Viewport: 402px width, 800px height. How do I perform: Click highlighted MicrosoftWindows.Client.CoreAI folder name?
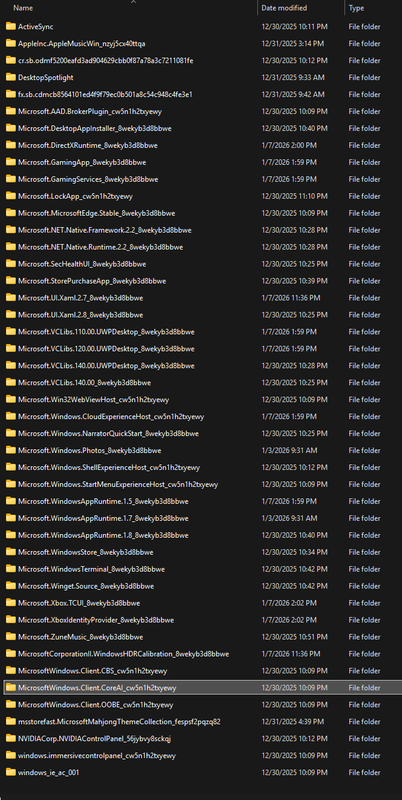pos(97,687)
